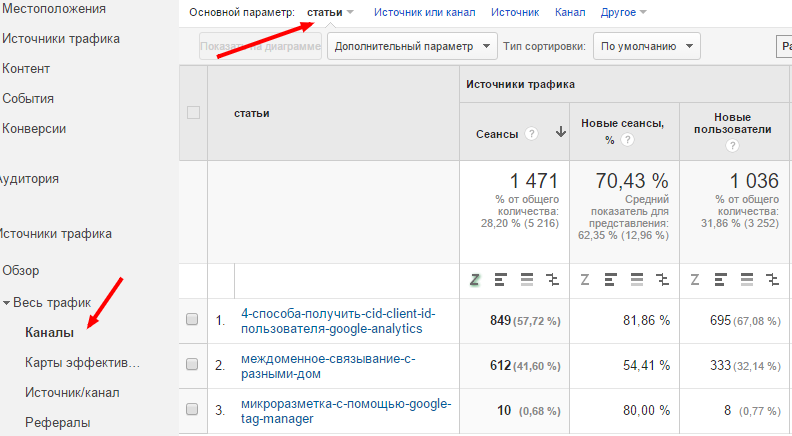Check the box for row 1 article

pos(193,320)
